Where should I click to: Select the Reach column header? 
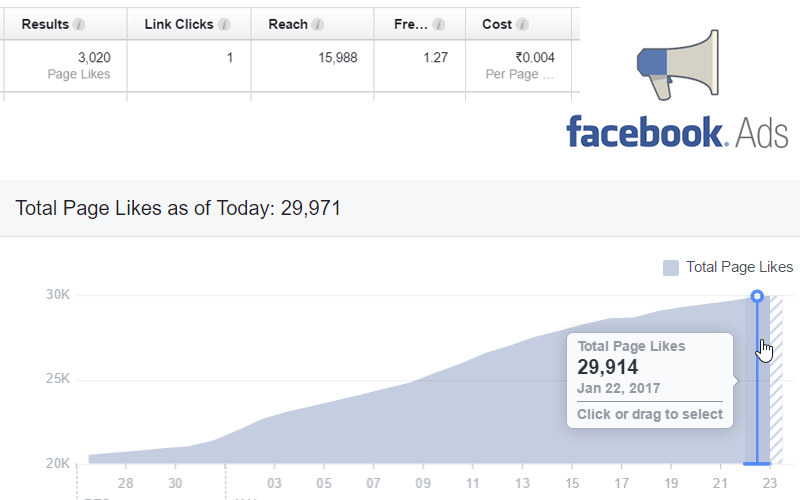tap(288, 24)
